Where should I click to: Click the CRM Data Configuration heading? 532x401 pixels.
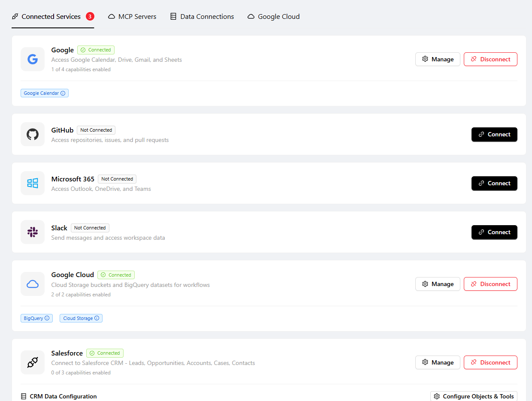[x=63, y=396]
